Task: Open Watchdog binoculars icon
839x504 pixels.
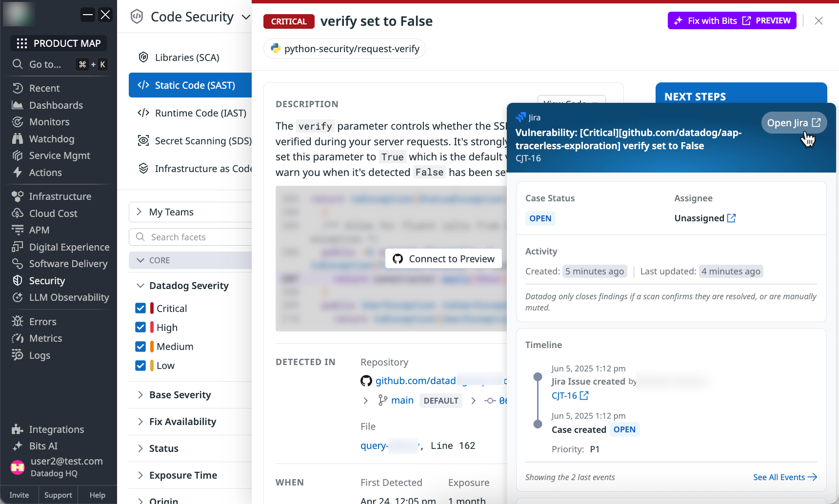Action: tap(18, 139)
